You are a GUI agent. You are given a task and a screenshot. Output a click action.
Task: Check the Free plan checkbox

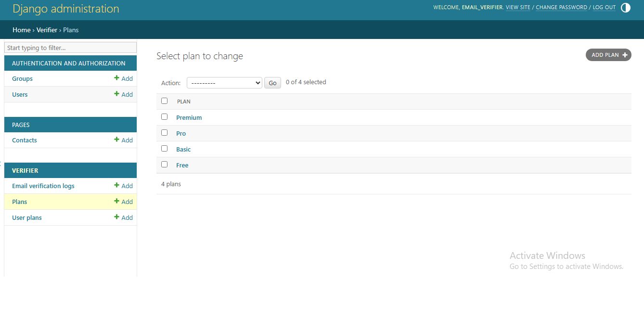point(164,165)
